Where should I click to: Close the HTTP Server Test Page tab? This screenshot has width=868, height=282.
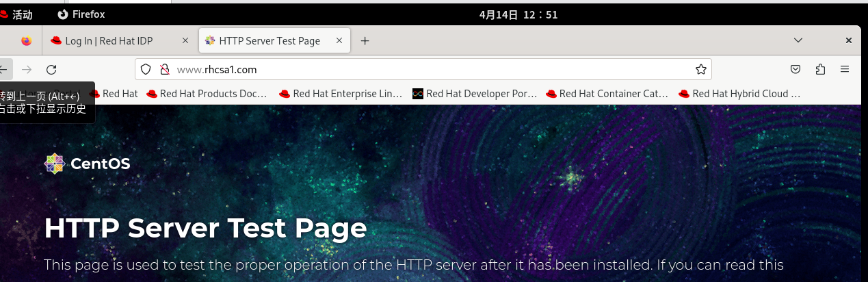[339, 41]
